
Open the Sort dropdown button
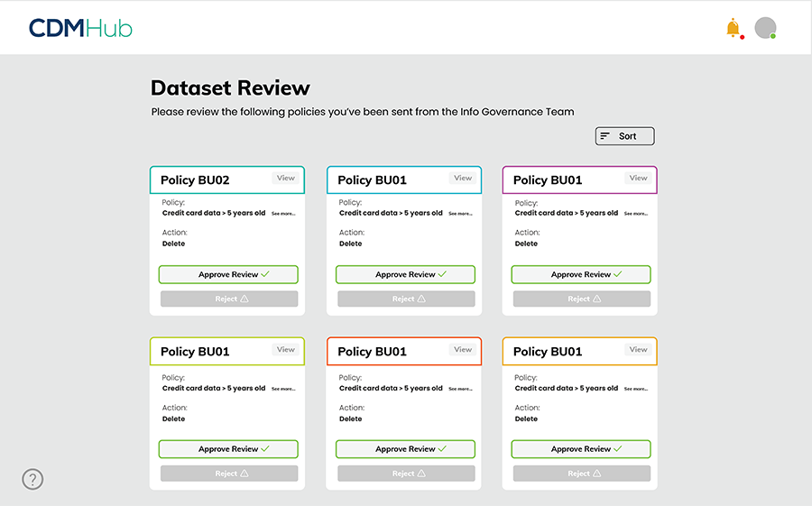click(x=624, y=136)
